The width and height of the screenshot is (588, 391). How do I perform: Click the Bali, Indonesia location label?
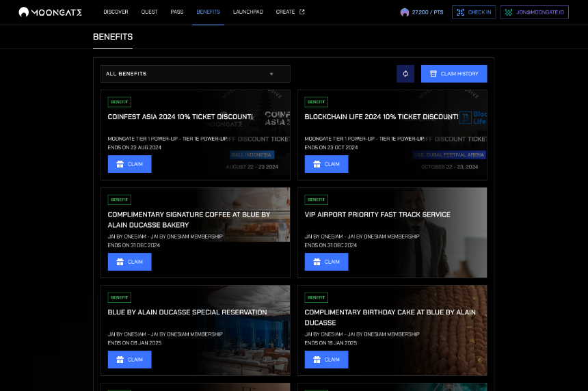(252, 154)
